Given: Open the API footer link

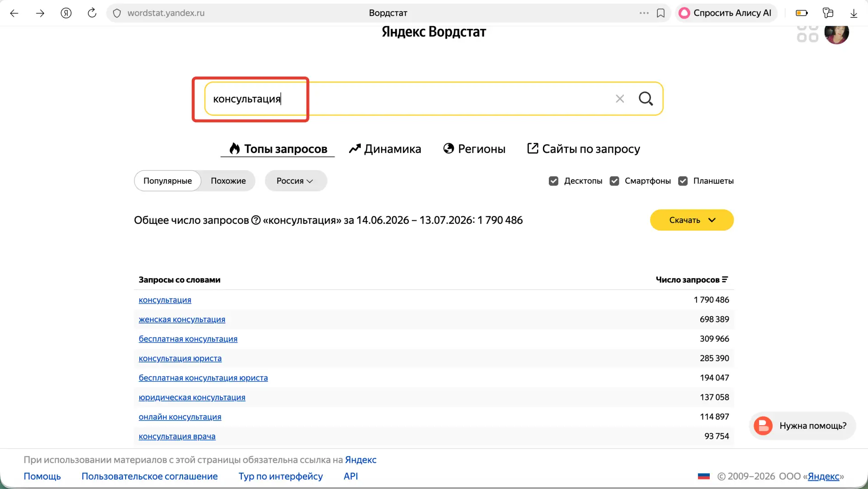Looking at the screenshot, I should pos(351,476).
